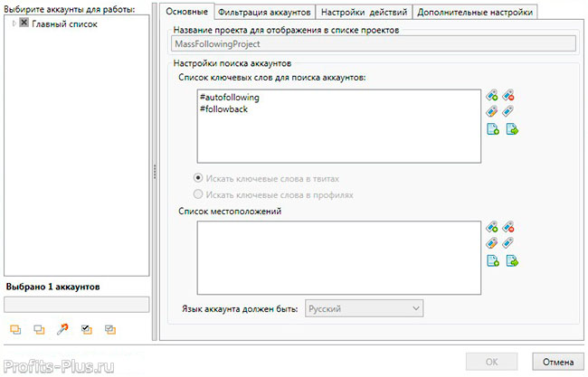Edit location using the pencil tag icon
This screenshot has height=377, width=588.
[492, 243]
